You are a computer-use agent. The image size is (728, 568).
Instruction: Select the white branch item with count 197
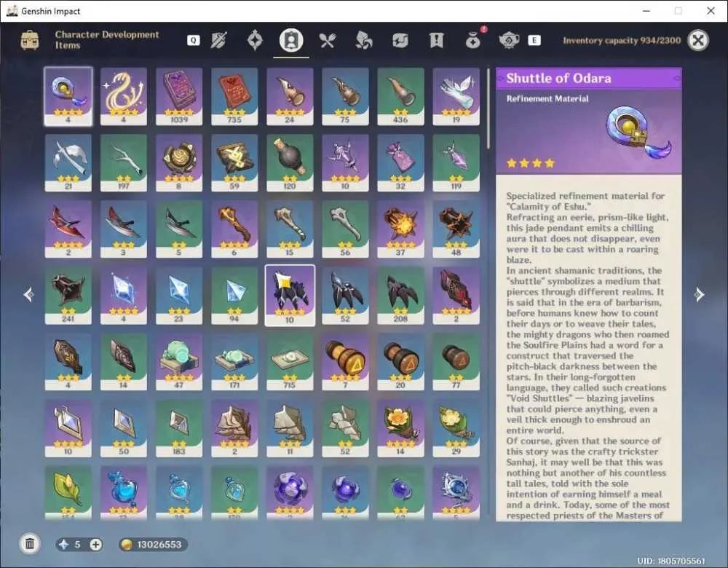coord(124,163)
